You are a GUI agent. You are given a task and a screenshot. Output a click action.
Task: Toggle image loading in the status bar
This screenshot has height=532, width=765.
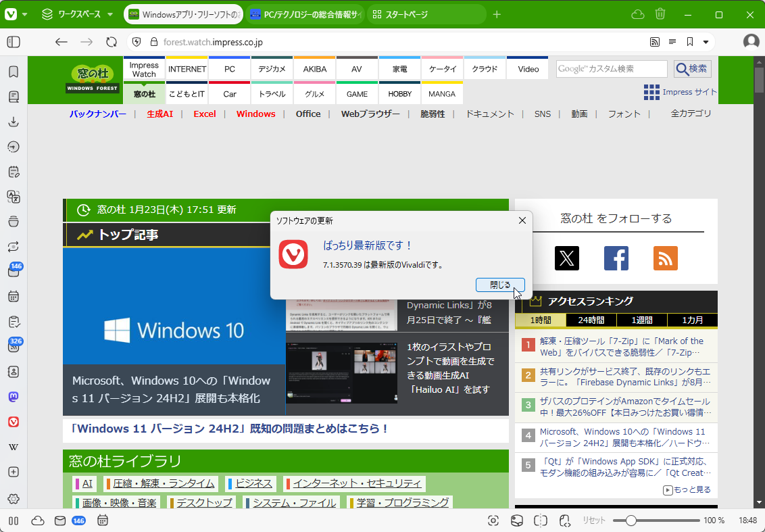(516, 521)
